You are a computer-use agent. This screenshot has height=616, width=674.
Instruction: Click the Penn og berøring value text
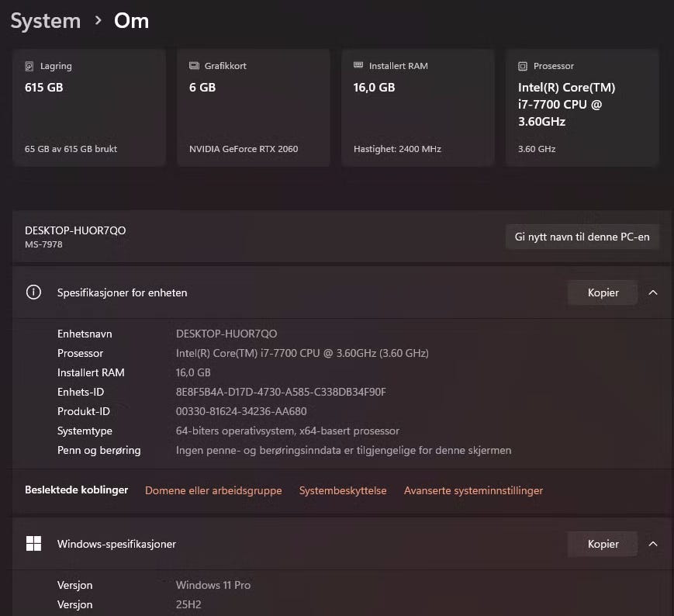pos(344,450)
